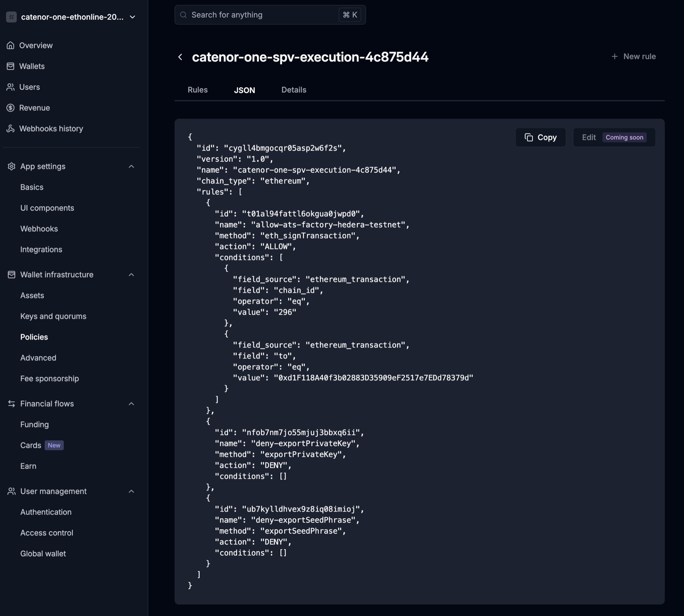684x616 pixels.
Task: Collapse the Wallet infrastructure section
Action: pyautogui.click(x=131, y=274)
